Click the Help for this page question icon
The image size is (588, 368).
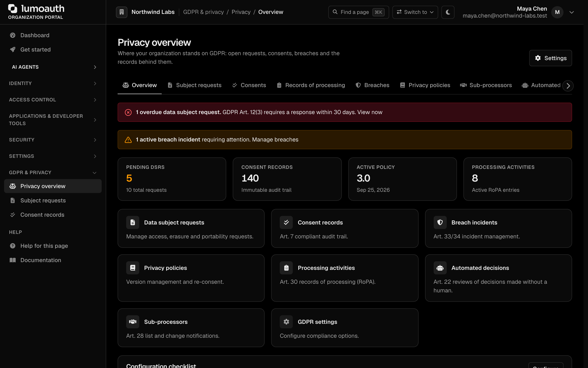(x=13, y=246)
